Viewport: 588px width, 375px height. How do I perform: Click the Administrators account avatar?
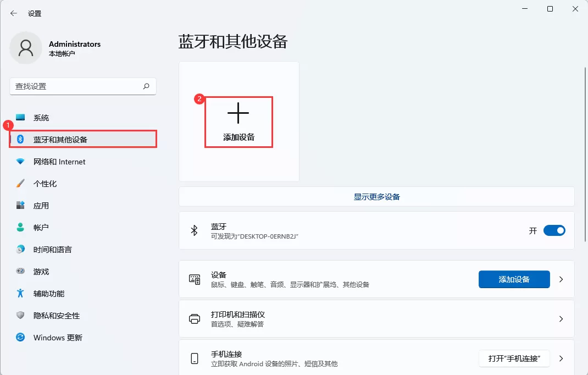[26, 48]
